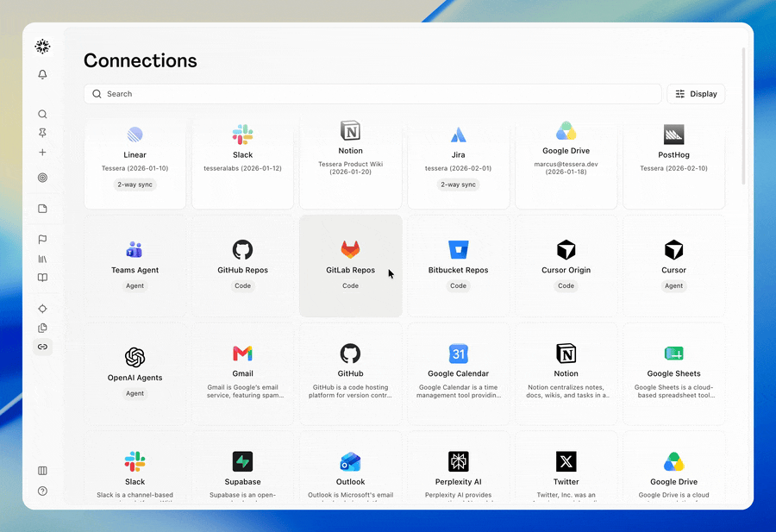Viewport: 776px width, 532px height.
Task: Click the Twitter X logo icon
Action: tap(566, 461)
